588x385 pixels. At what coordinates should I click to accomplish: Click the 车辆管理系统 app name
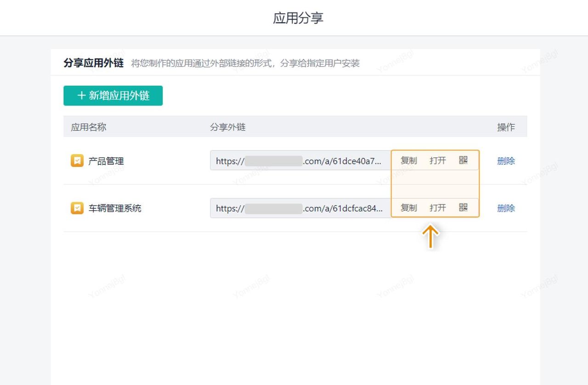(115, 208)
